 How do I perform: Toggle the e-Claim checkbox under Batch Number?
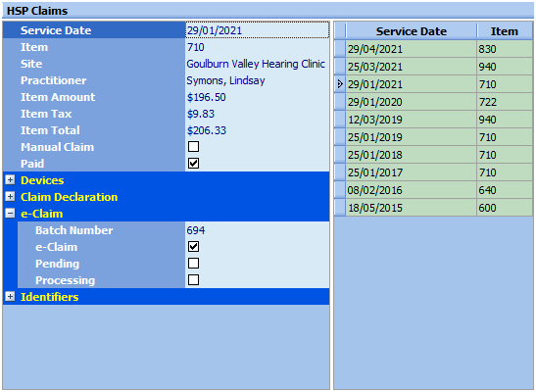pyautogui.click(x=193, y=247)
